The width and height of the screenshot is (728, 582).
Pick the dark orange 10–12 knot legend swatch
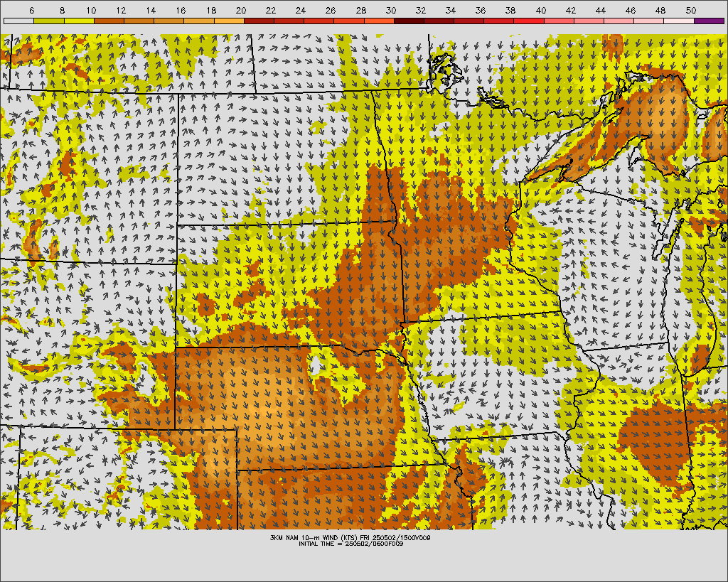pos(109,21)
